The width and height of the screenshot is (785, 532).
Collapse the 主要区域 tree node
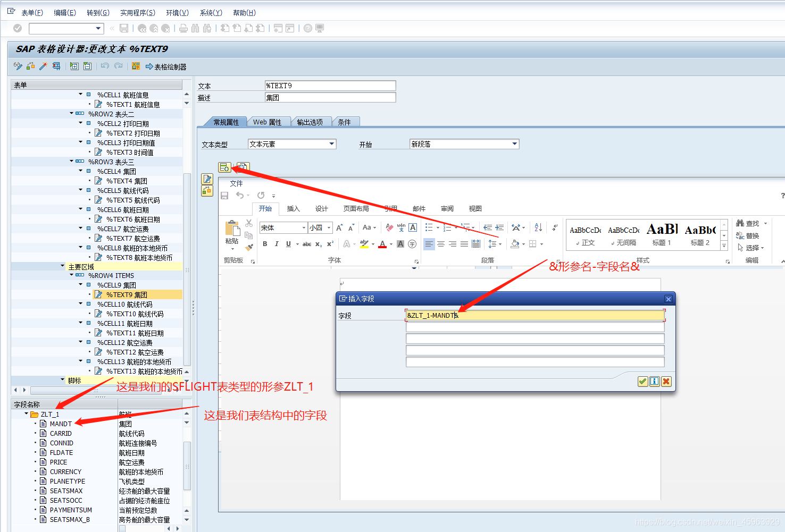62,265
